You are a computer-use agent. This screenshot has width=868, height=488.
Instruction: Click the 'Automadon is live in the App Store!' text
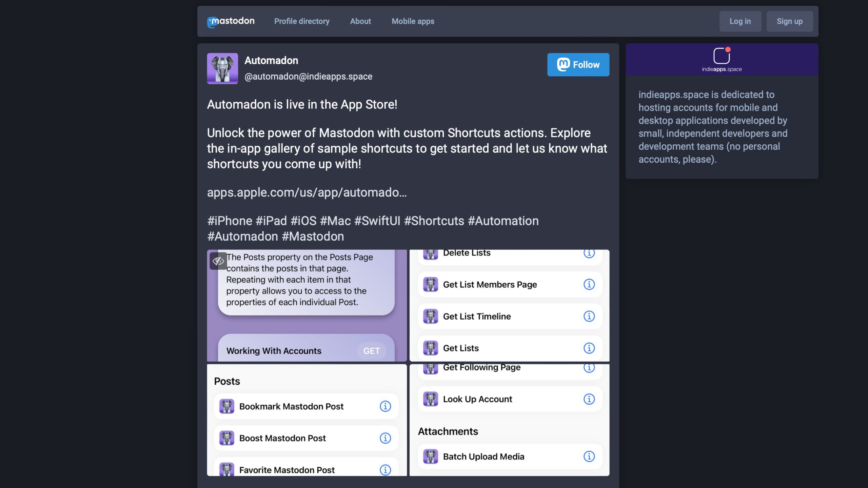(302, 104)
